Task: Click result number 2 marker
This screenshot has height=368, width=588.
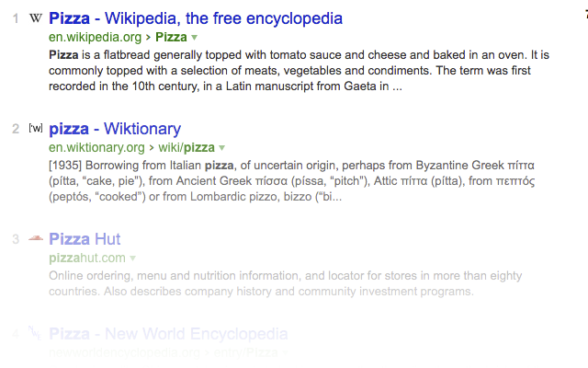Action: pyautogui.click(x=16, y=129)
